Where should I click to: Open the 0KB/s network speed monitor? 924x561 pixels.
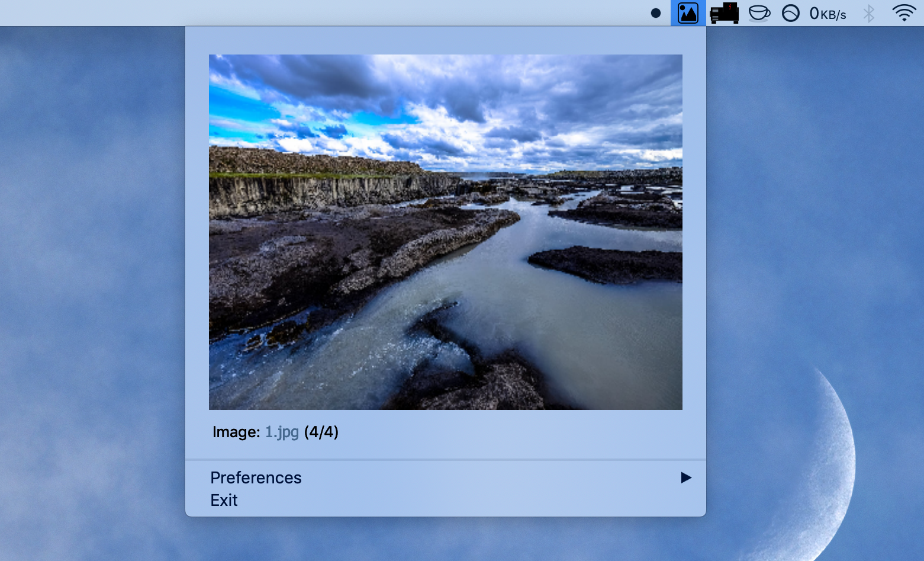click(x=828, y=14)
